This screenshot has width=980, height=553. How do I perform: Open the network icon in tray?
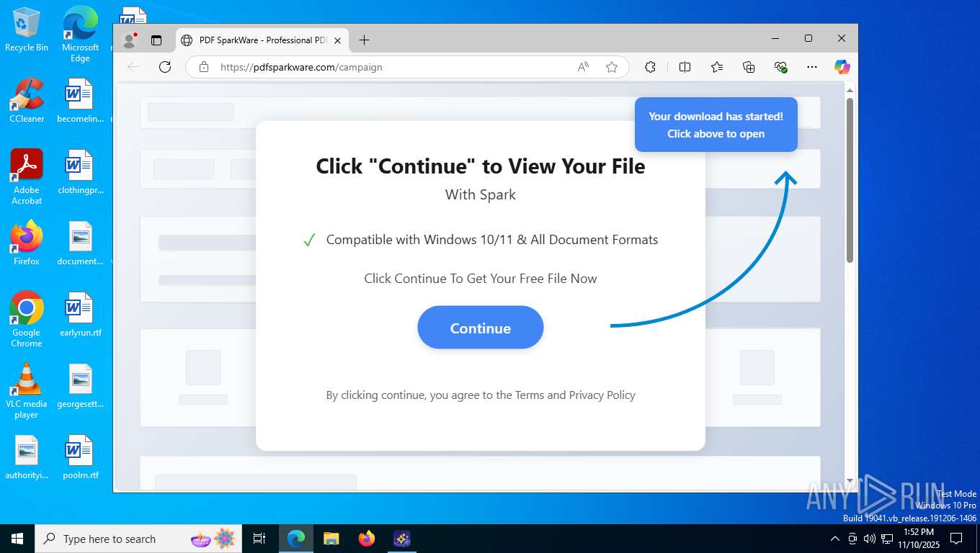pos(887,539)
